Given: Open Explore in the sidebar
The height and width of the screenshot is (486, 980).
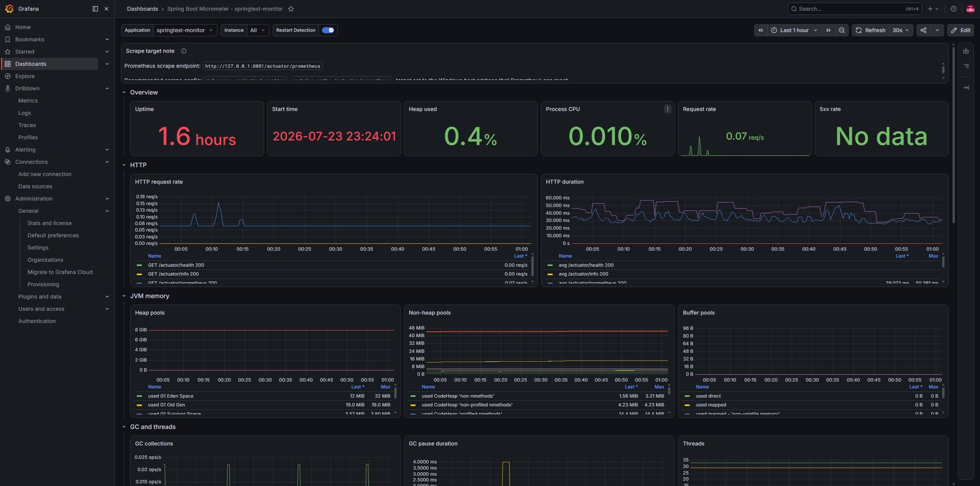Looking at the screenshot, I should [x=25, y=76].
